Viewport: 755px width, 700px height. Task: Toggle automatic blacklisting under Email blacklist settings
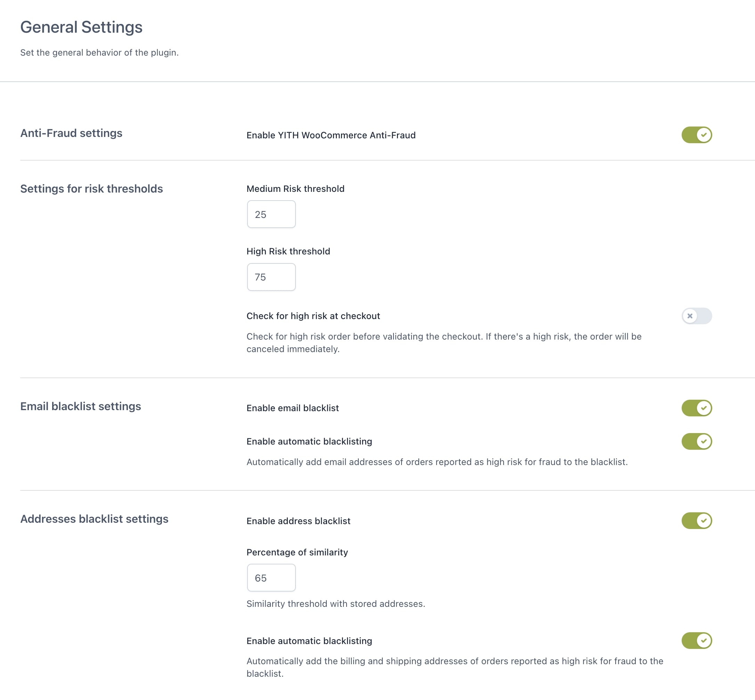point(696,441)
